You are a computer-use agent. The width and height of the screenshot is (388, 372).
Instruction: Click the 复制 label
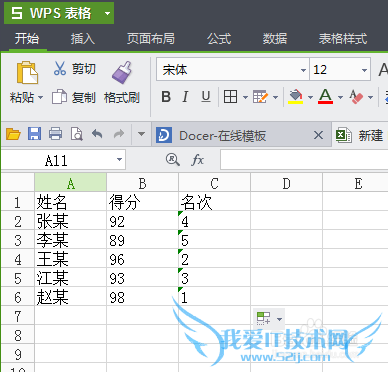(x=84, y=98)
